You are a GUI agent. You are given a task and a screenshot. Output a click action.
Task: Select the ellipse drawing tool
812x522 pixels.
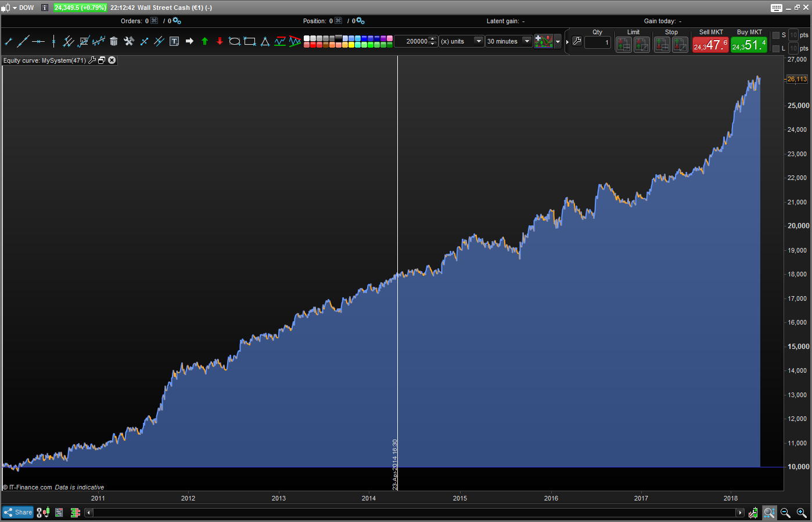click(x=235, y=41)
